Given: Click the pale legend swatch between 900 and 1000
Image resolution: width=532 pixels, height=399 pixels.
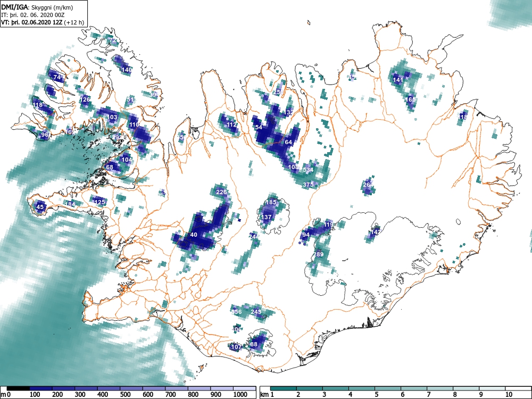Looking at the screenshot, I should tap(222, 388).
